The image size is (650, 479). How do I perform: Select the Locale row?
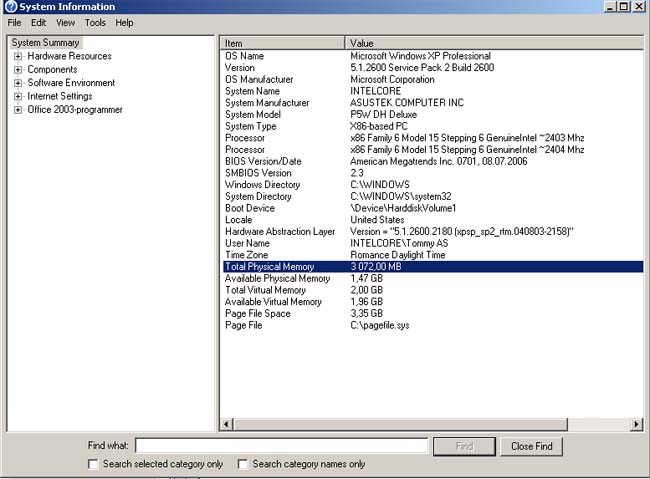pyautogui.click(x=433, y=220)
